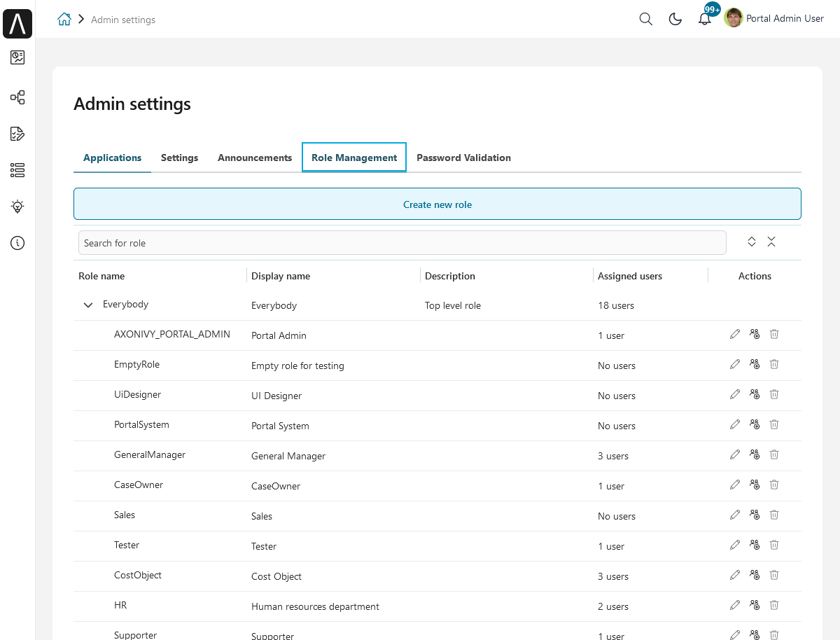This screenshot has height=640, width=840.
Task: Click 'Empty role for testing' display name
Action: coord(297,366)
